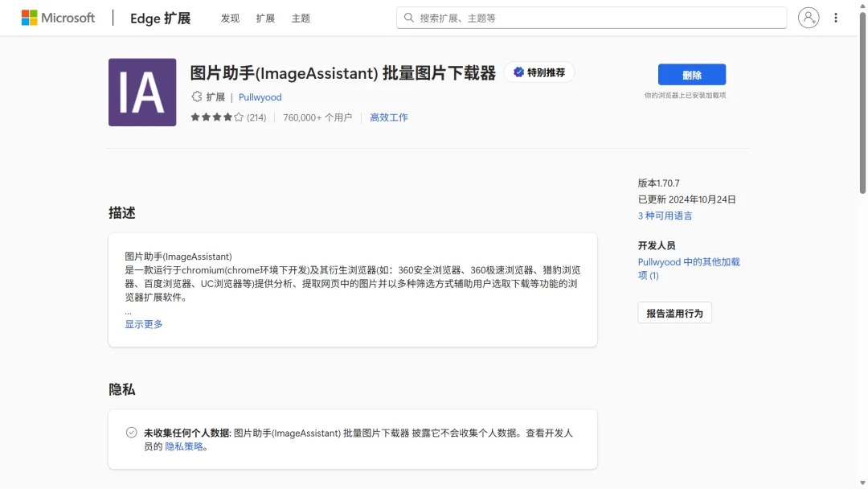Open the 主题 tab
Image resolution: width=868 pixels, height=489 pixels.
[x=301, y=18]
